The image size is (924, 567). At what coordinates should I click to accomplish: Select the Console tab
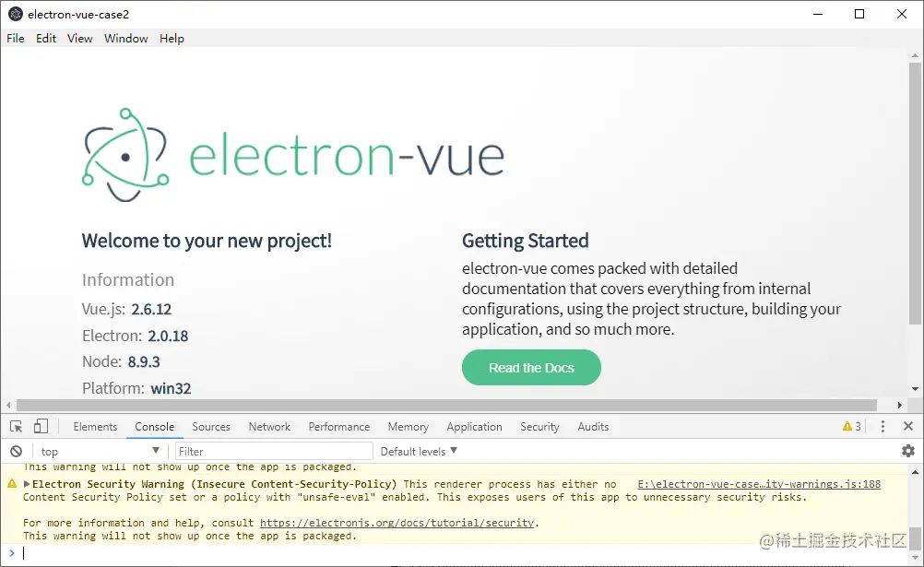tap(154, 426)
